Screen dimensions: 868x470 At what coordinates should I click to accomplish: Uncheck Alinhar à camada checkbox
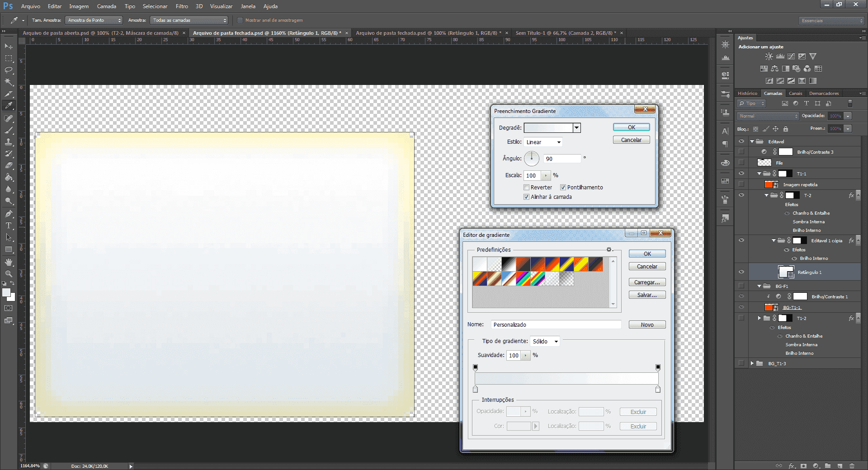[x=526, y=197]
